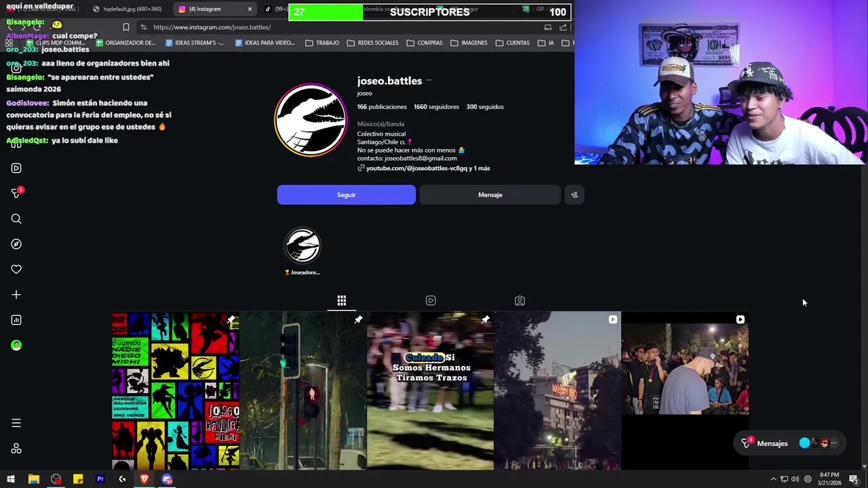Open the colorful silhouettes pinned post
The height and width of the screenshot is (488, 868).
click(x=176, y=390)
